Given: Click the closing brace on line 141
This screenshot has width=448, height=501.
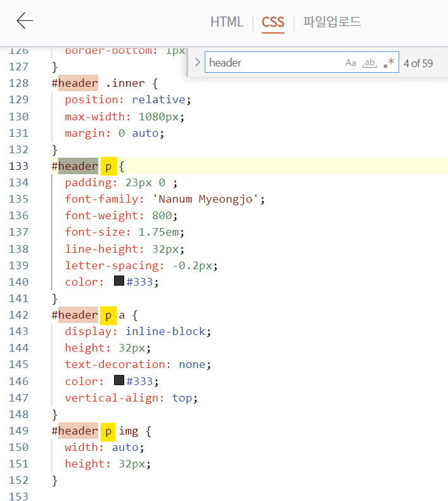Looking at the screenshot, I should pos(54,299).
